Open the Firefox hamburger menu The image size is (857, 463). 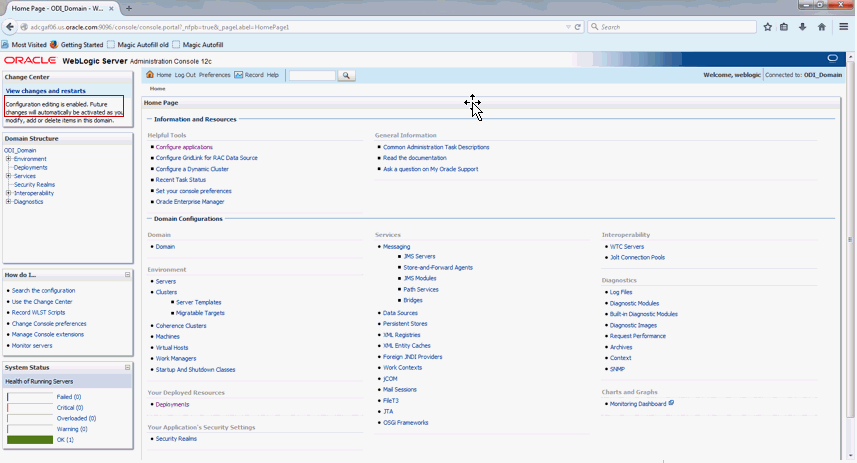pyautogui.click(x=843, y=27)
